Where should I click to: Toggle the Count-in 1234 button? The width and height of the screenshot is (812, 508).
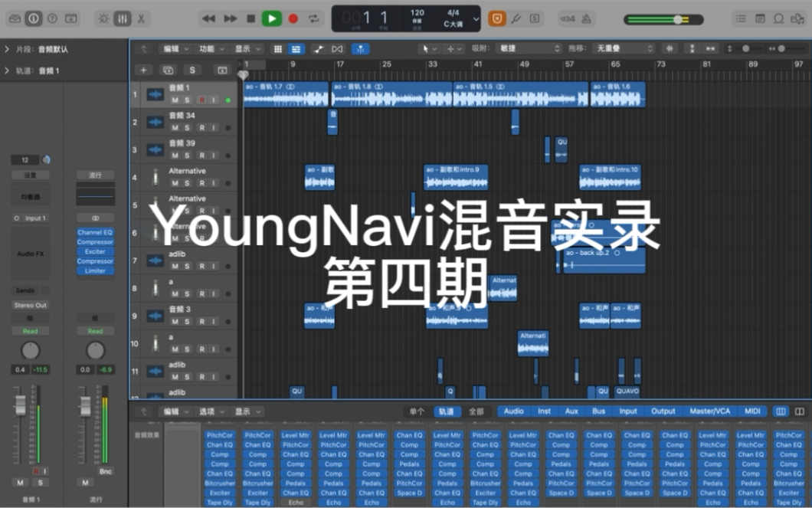tap(568, 19)
